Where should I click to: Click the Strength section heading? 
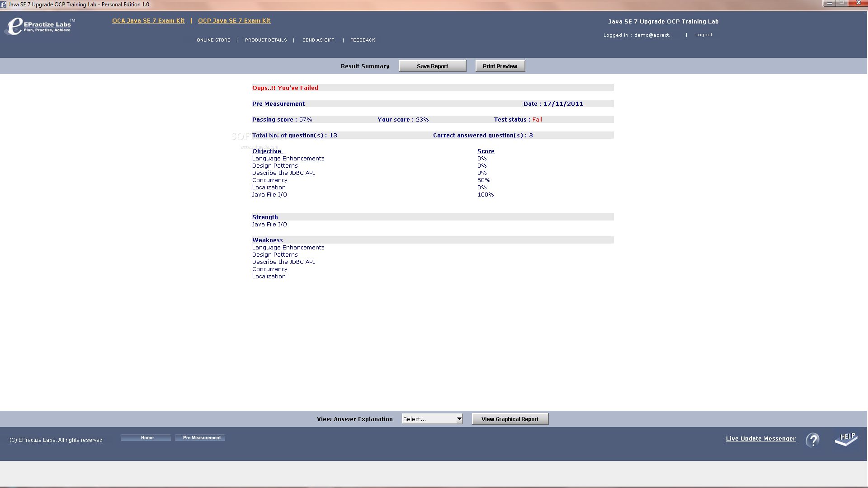click(x=265, y=217)
